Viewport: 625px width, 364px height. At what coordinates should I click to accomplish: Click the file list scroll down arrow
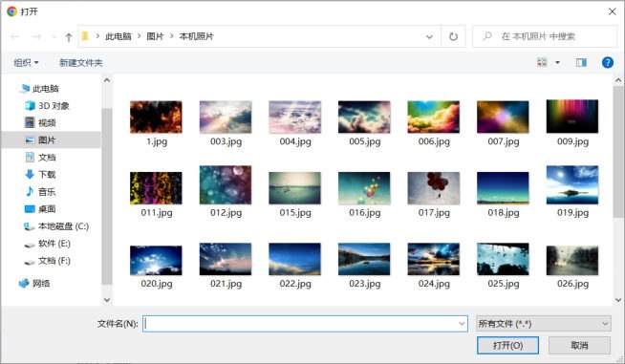point(618,299)
